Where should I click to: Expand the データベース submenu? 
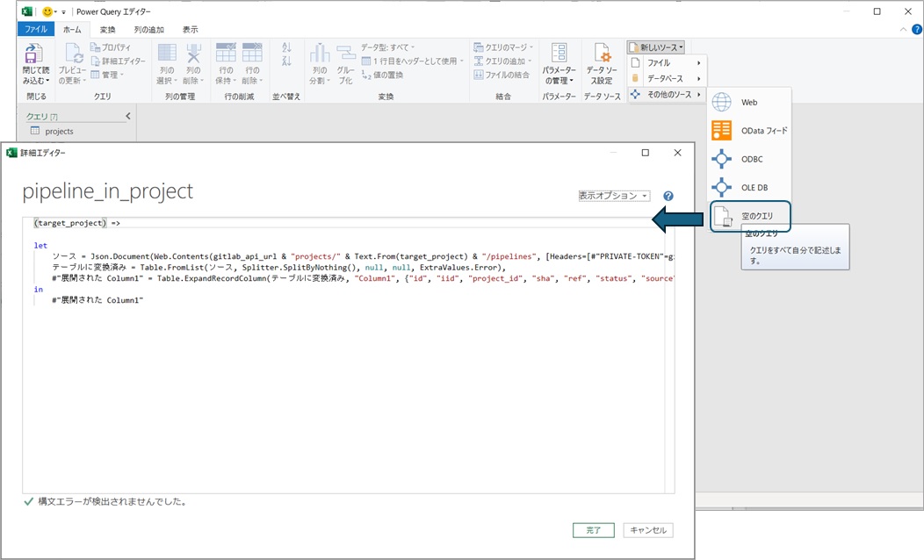point(668,78)
